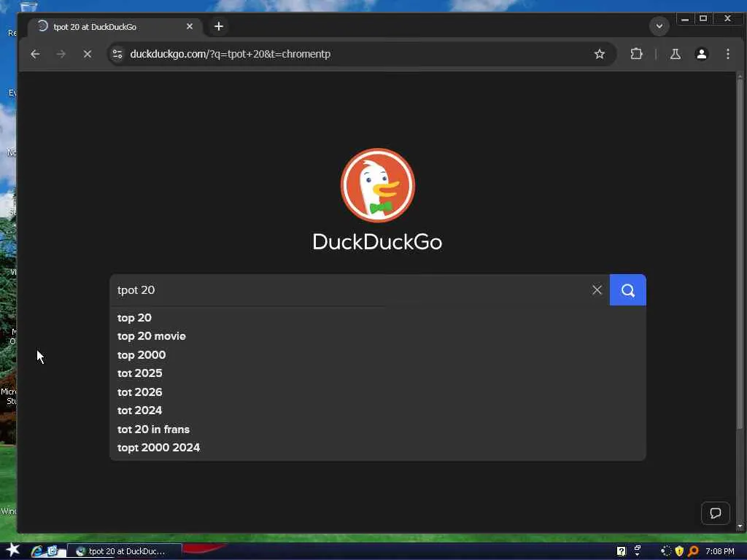The image size is (747, 560).
Task: Click the address bar URL
Action: click(230, 54)
